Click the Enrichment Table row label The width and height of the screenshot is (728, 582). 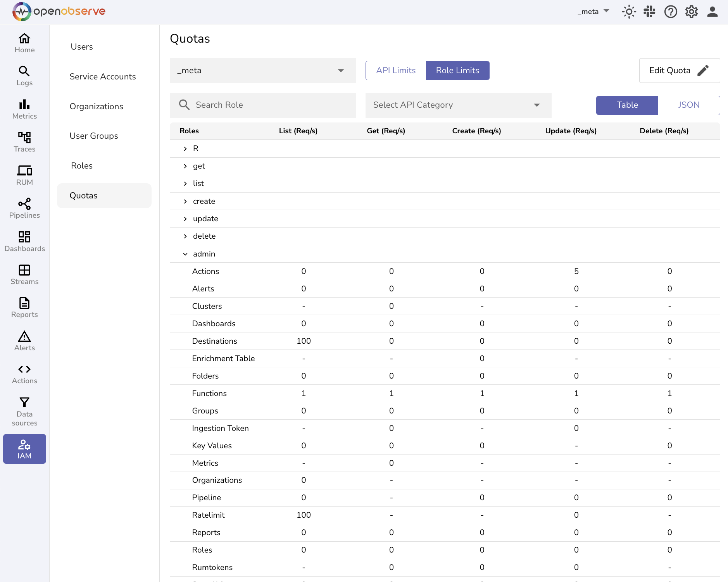[223, 358]
